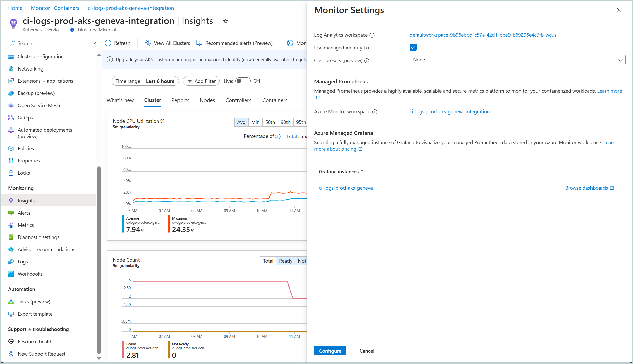Open GitOps in sidebar
633x364 pixels.
(x=25, y=118)
